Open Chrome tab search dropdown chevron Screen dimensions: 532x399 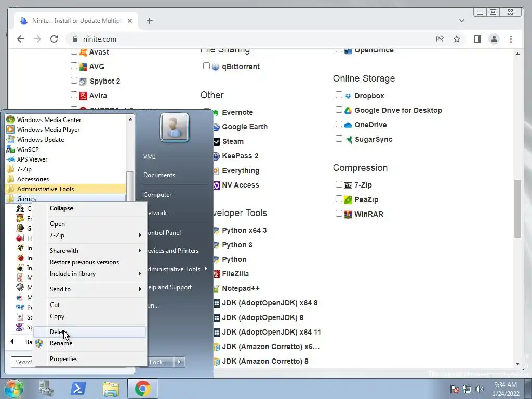[461, 21]
